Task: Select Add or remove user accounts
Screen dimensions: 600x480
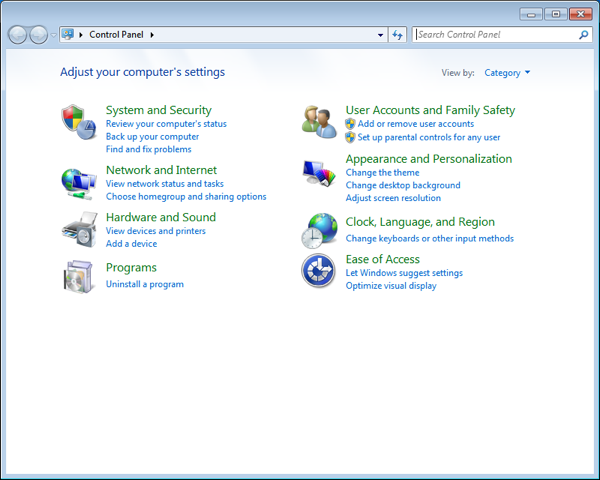Action: tap(415, 124)
